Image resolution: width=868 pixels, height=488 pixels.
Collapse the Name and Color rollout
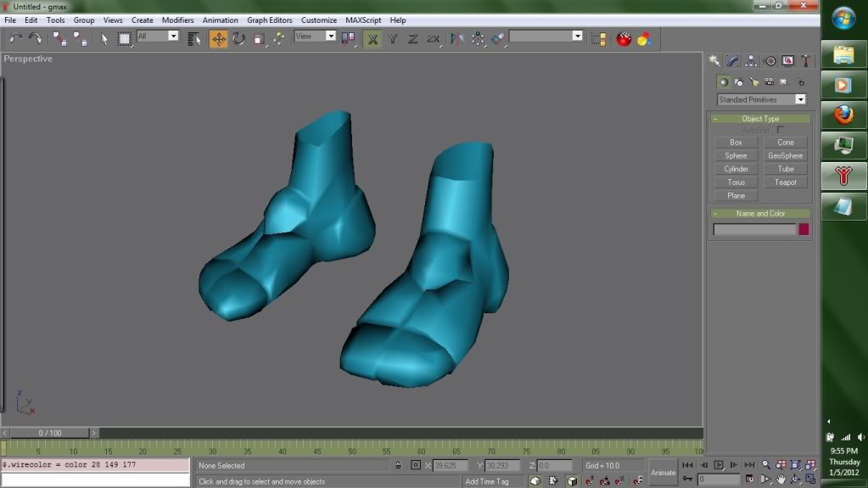pyautogui.click(x=760, y=213)
